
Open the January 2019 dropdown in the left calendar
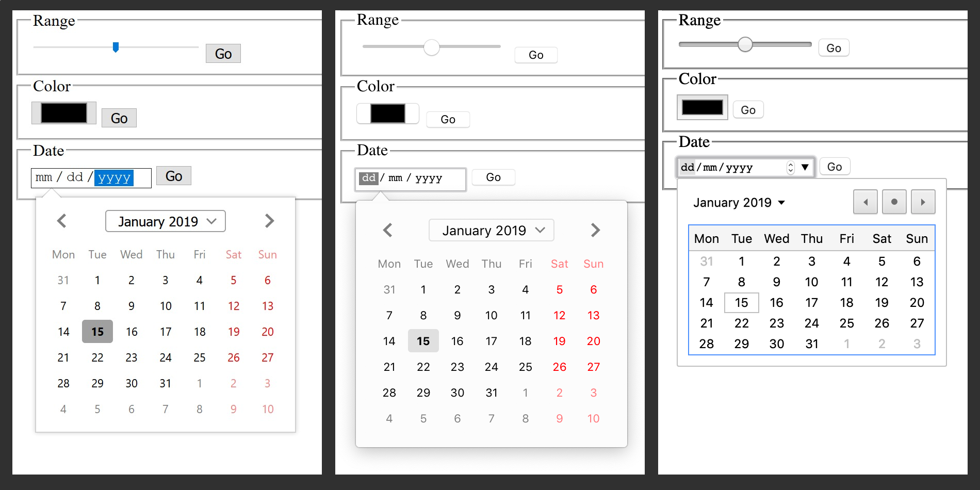[x=166, y=221]
